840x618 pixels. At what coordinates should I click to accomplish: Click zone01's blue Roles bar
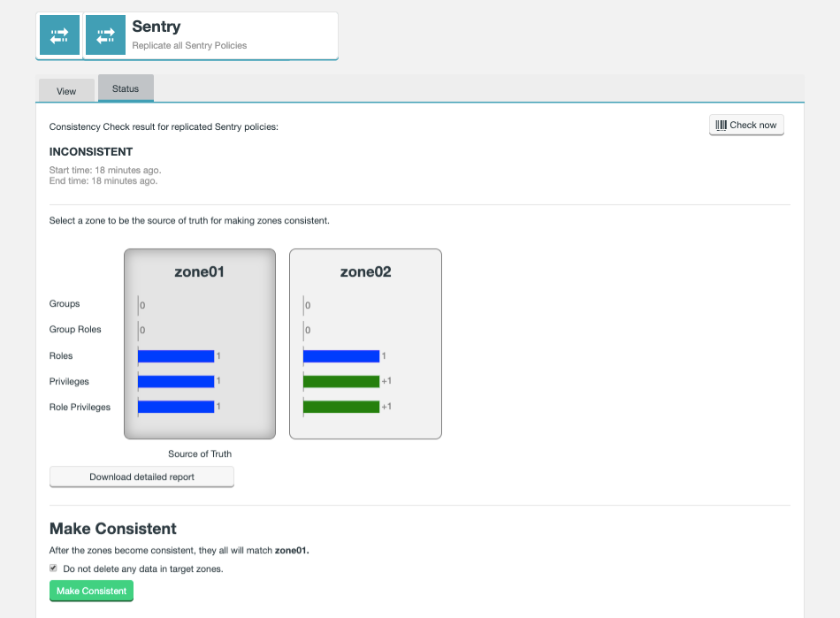(176, 356)
